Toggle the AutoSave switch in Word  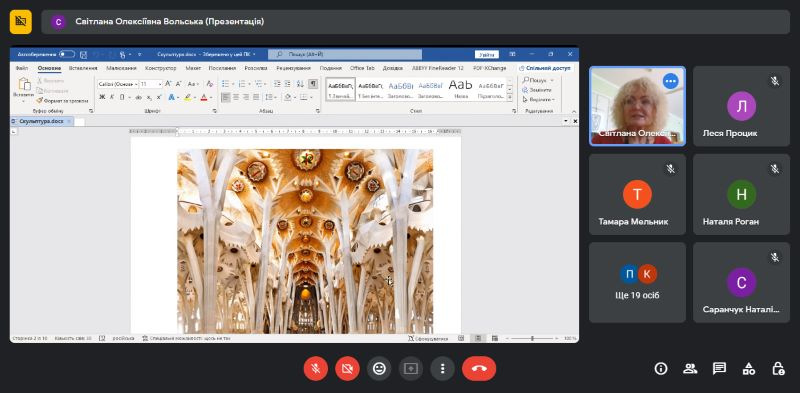[67, 54]
